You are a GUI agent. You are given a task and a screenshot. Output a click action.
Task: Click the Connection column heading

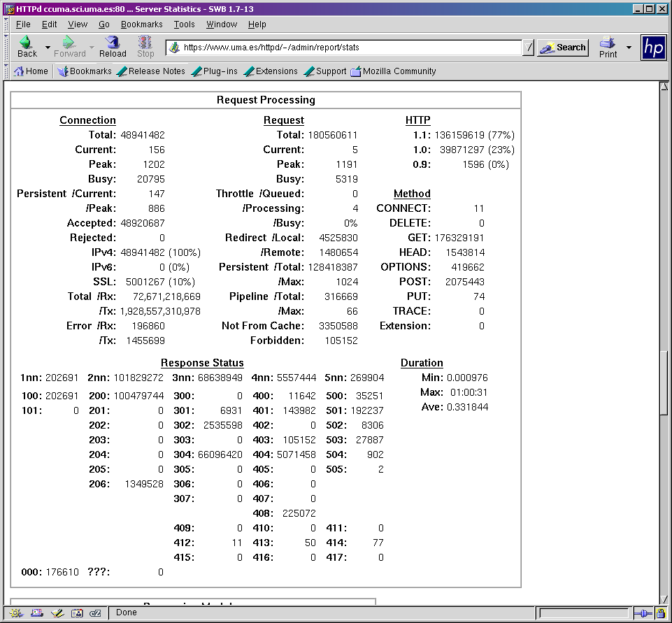tap(87, 120)
